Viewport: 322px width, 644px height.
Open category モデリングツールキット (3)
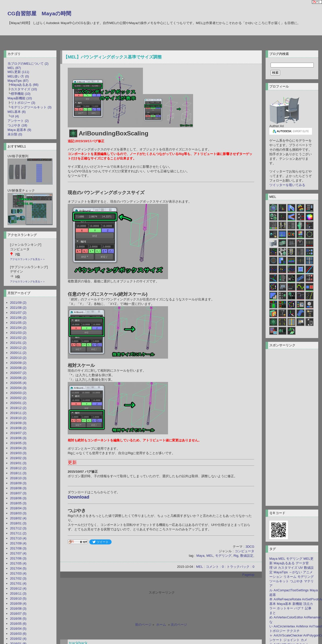31,107
